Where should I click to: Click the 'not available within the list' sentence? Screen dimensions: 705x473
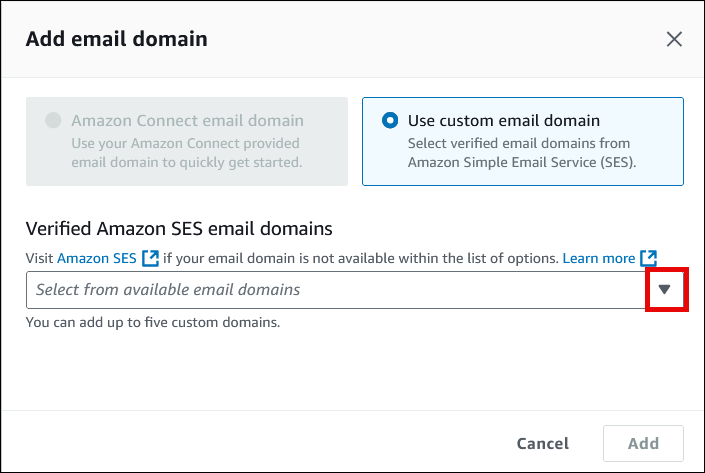(x=360, y=258)
